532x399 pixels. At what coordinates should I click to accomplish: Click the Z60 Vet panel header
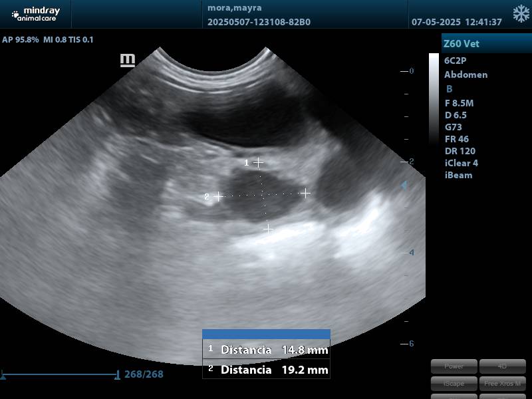point(486,44)
